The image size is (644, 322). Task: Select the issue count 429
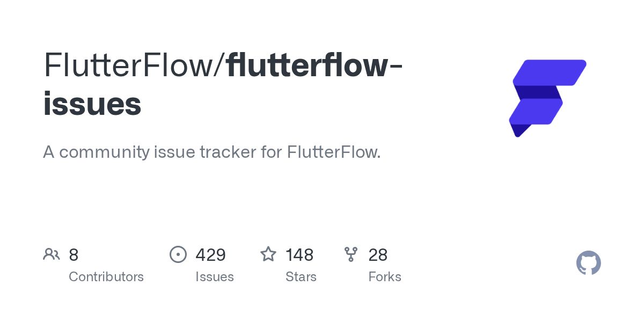pyautogui.click(x=210, y=254)
